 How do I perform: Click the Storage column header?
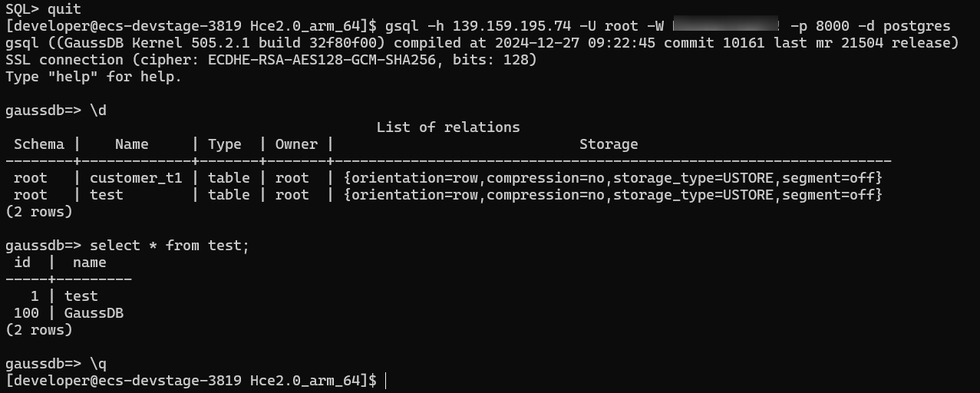click(x=608, y=144)
